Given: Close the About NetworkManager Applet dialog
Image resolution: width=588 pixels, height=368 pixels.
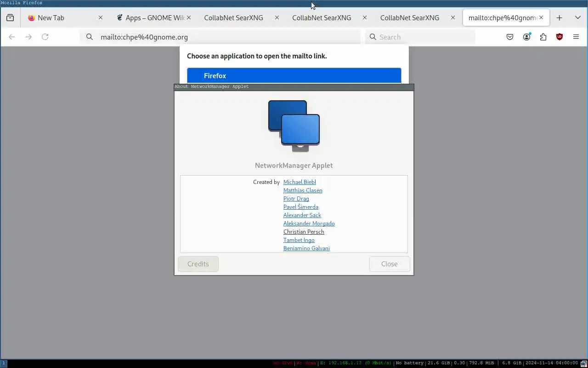Looking at the screenshot, I should pos(390,264).
